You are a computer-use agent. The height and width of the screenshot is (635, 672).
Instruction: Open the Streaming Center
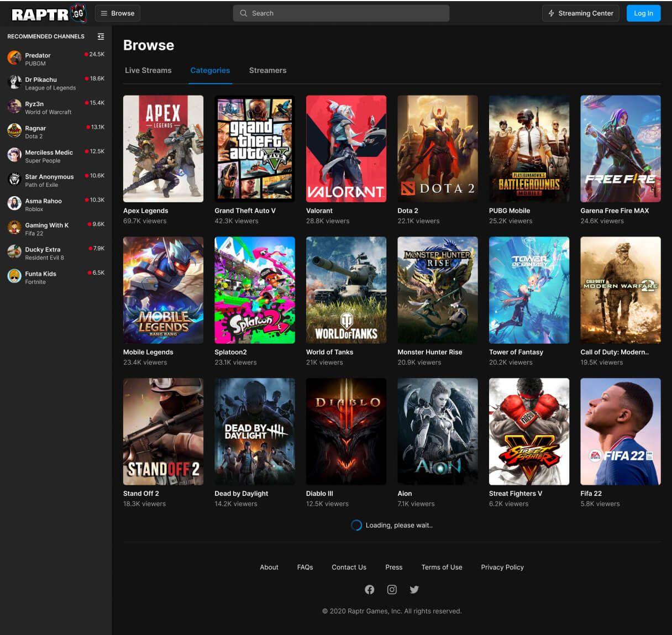click(x=581, y=13)
